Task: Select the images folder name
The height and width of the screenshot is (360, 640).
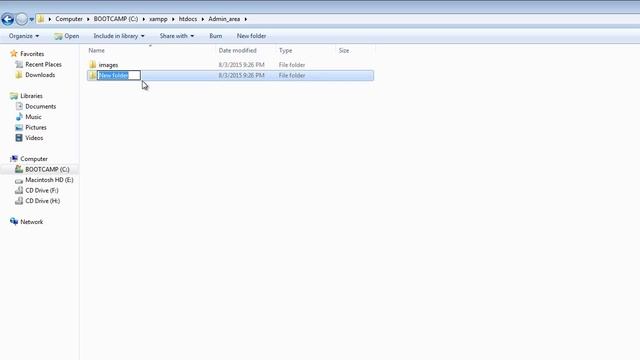Action: (x=108, y=65)
